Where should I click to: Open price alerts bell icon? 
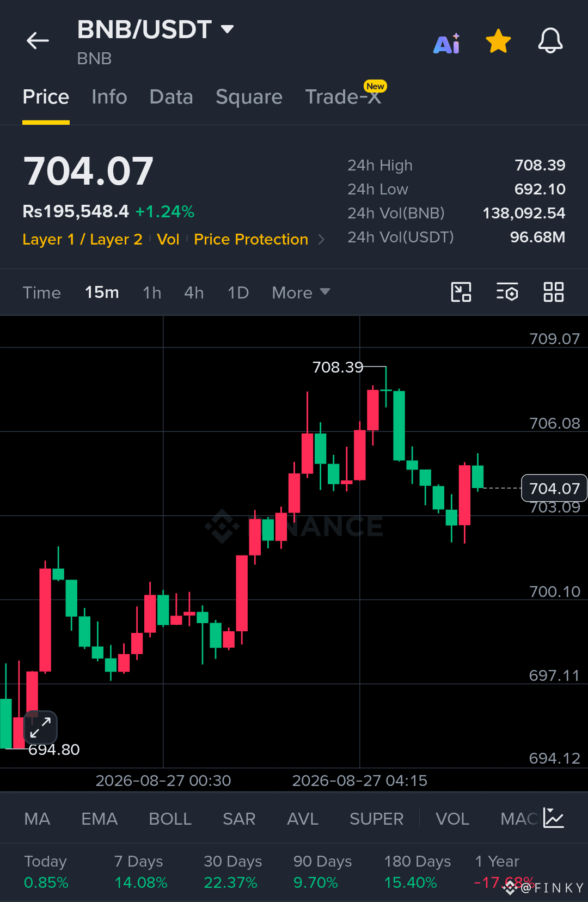pos(550,41)
